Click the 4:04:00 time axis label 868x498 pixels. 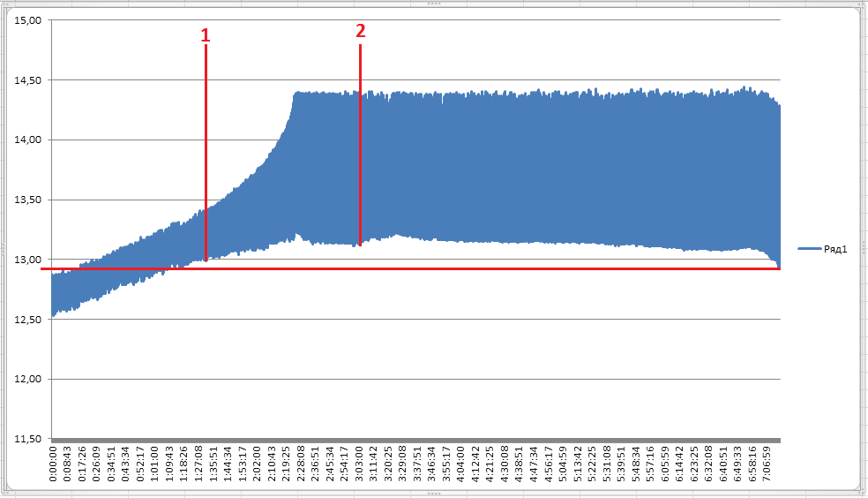(460, 464)
